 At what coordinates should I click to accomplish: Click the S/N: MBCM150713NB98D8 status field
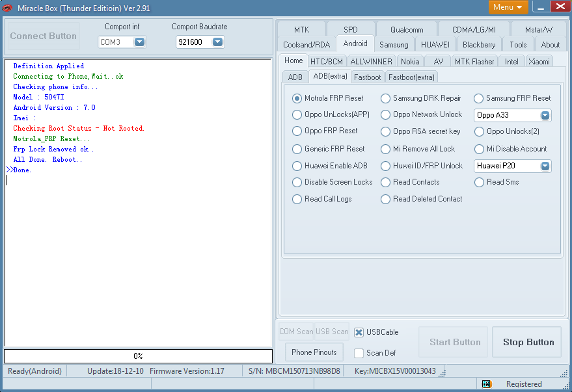[x=294, y=371]
